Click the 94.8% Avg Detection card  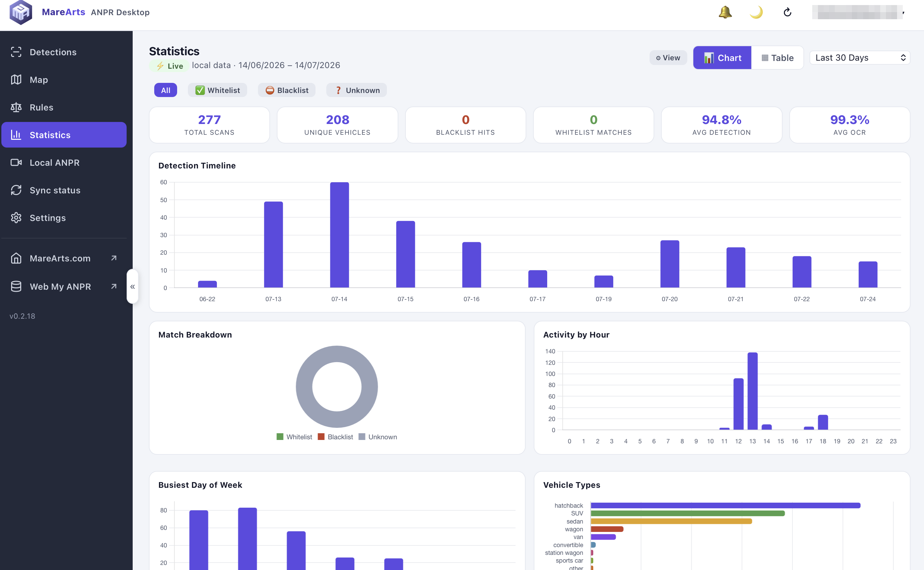click(722, 125)
